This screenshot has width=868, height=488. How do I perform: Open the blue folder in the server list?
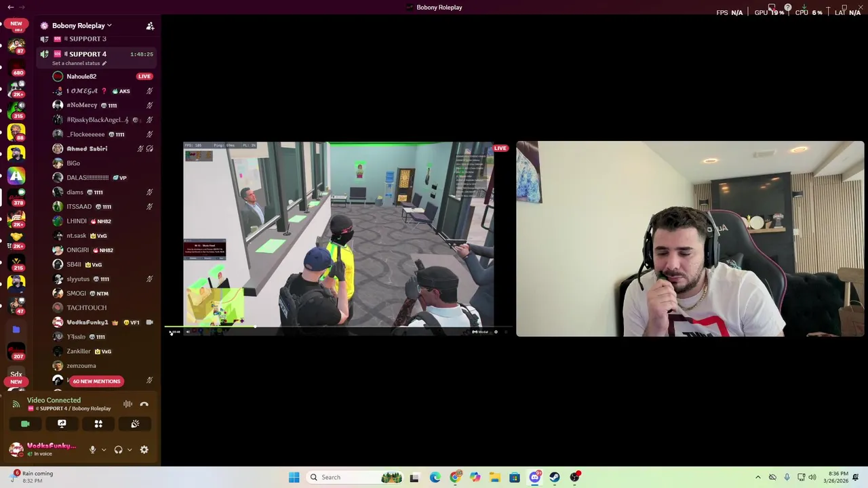click(x=16, y=329)
